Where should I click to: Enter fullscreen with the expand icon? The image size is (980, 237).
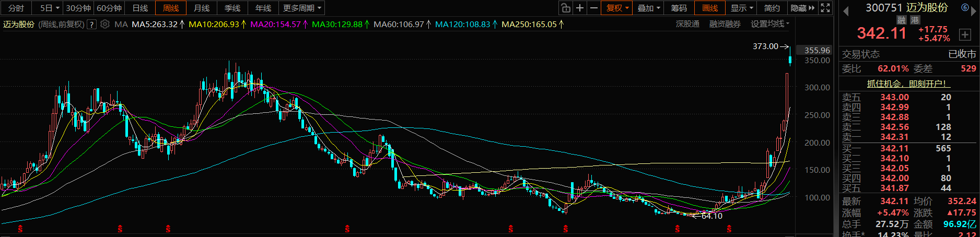tap(825, 8)
